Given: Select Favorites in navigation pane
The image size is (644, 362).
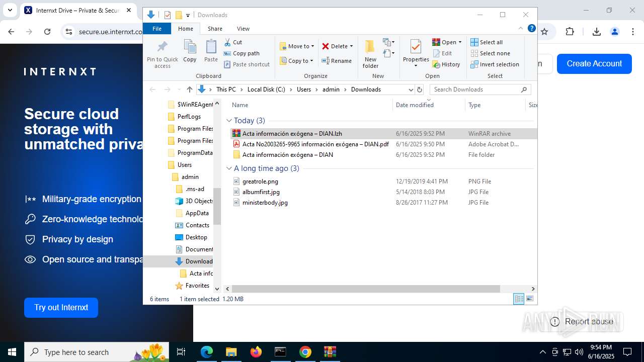Looking at the screenshot, I should pos(197,286).
